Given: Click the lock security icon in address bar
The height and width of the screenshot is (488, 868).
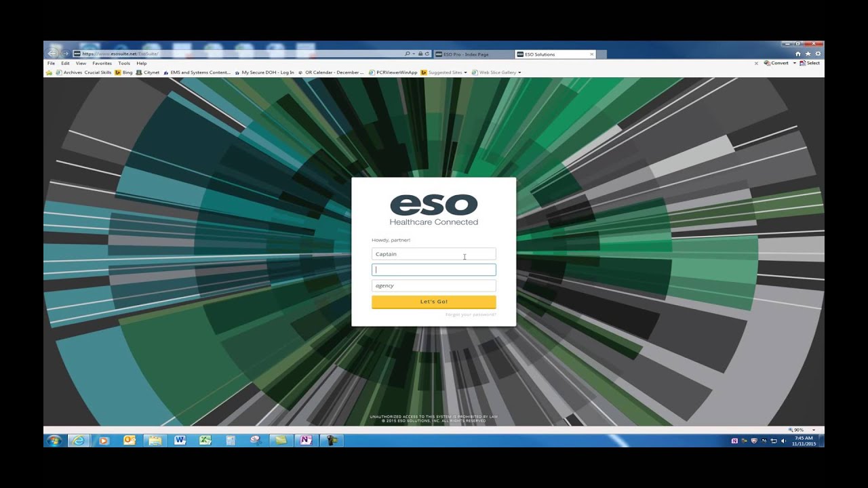Looking at the screenshot, I should [x=420, y=54].
